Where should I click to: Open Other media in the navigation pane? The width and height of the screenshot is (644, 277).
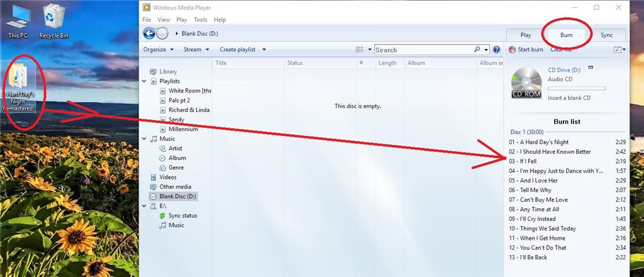[175, 186]
